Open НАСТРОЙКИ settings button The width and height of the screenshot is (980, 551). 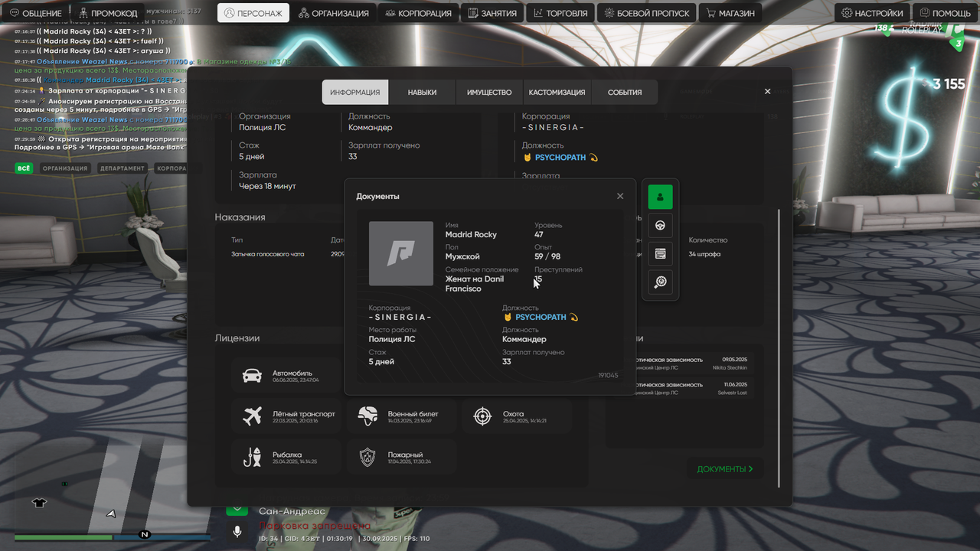click(873, 13)
